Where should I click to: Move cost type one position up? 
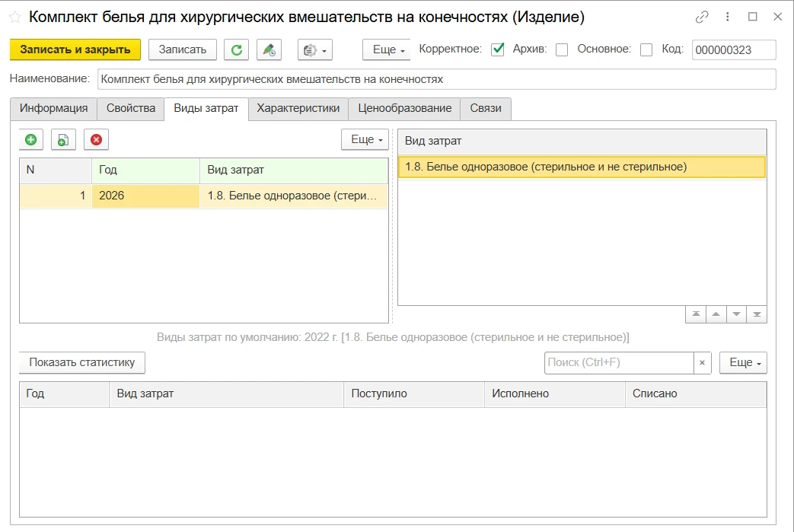(x=716, y=314)
